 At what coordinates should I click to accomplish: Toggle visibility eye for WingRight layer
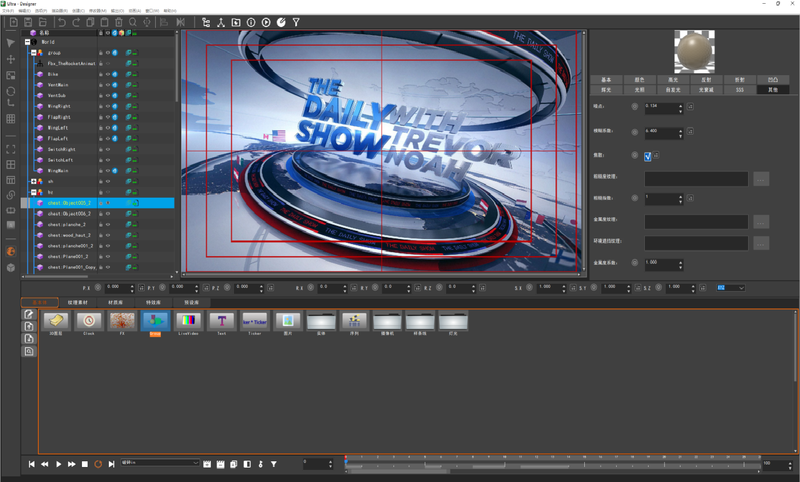point(108,106)
